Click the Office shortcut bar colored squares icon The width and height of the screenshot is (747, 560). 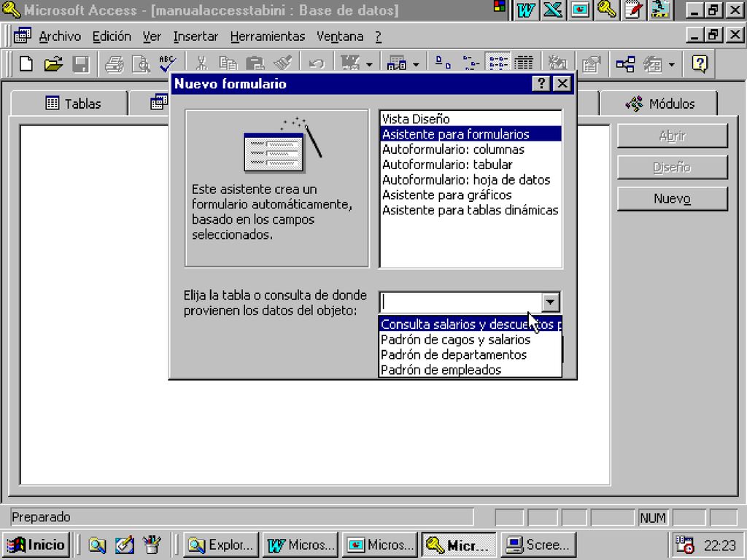click(x=500, y=6)
